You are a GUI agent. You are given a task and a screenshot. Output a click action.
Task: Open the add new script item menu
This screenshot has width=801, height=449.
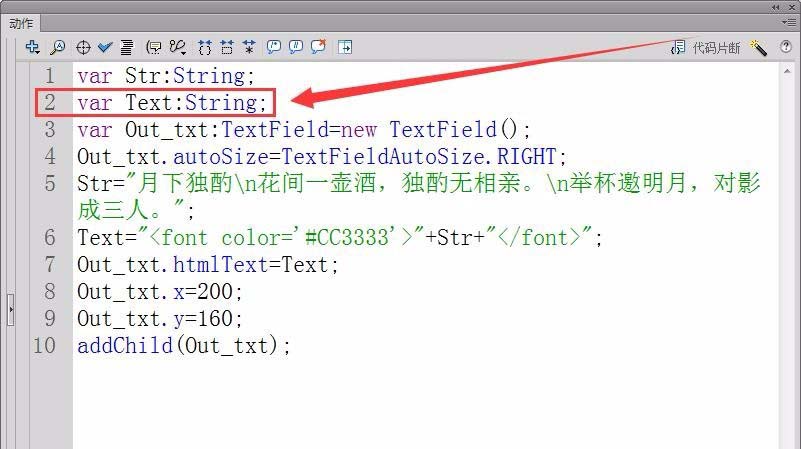pos(32,47)
